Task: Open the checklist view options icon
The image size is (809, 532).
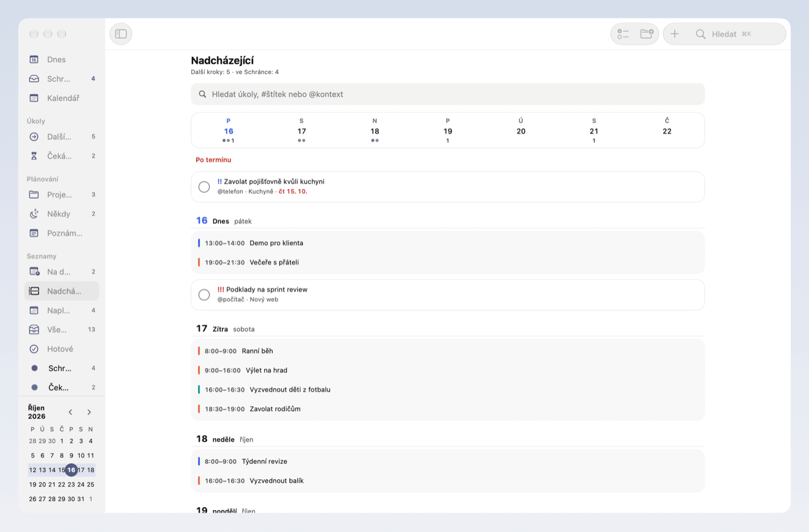Action: [x=623, y=34]
